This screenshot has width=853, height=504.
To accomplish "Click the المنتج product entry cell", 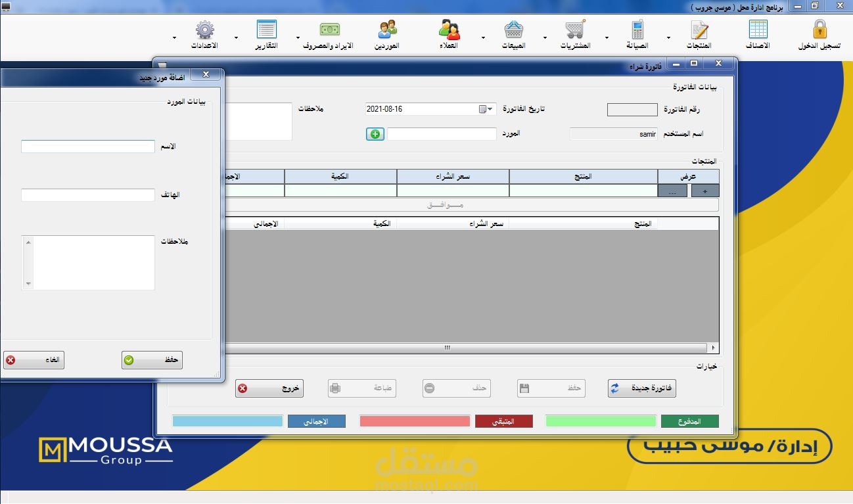I will pyautogui.click(x=584, y=191).
